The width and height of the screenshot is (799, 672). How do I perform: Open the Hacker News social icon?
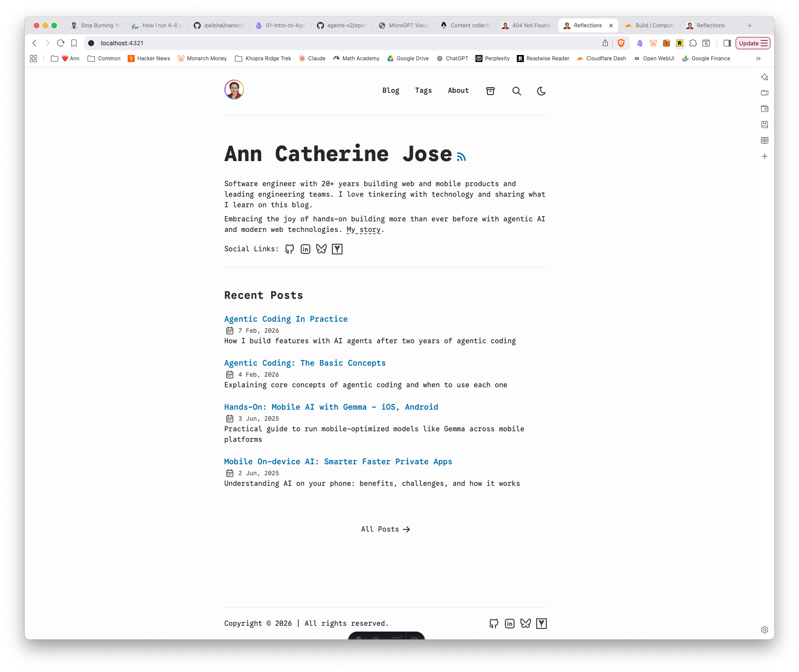coord(337,249)
